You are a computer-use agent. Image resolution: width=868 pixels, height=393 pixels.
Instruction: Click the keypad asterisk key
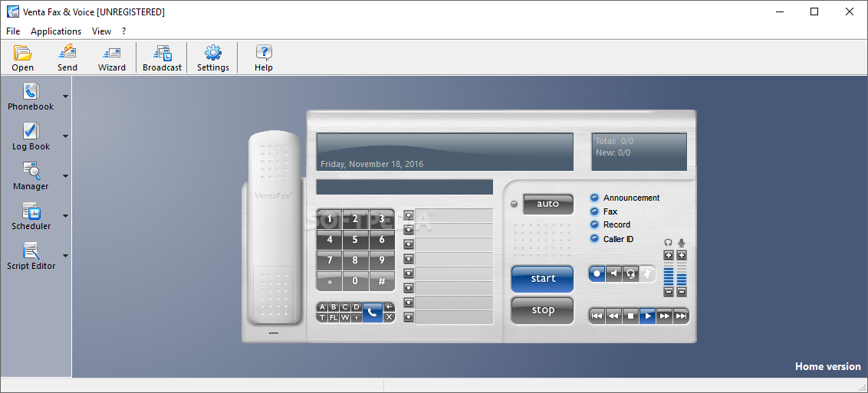point(330,281)
